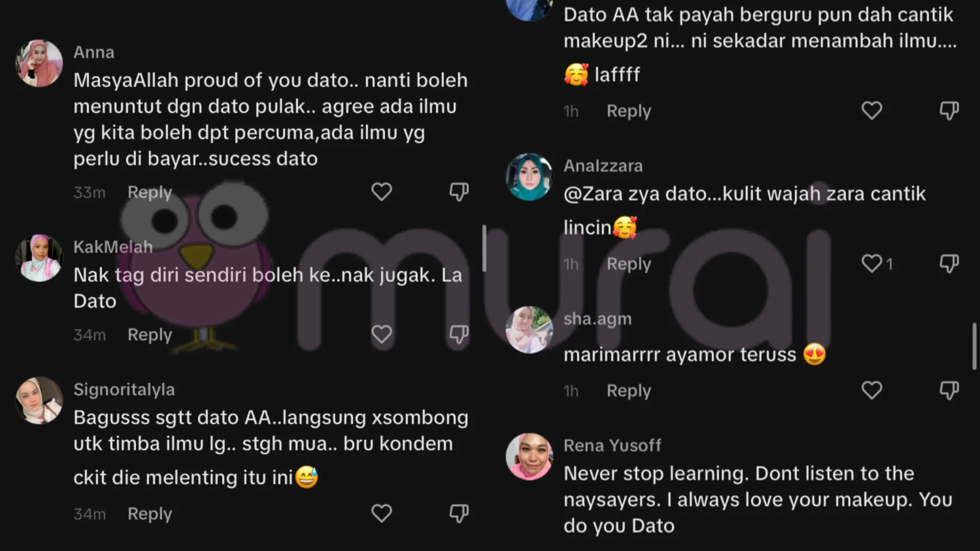Like the Dato AA makeup comment

point(872,110)
